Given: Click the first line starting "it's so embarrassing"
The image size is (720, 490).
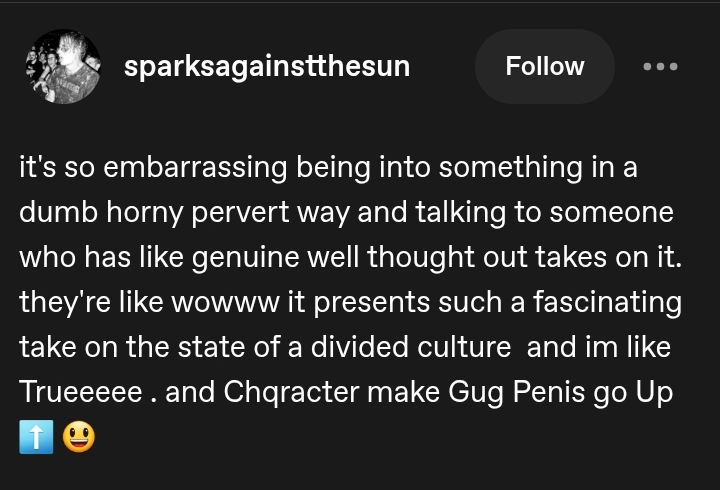Looking at the screenshot, I should click(x=328, y=168).
